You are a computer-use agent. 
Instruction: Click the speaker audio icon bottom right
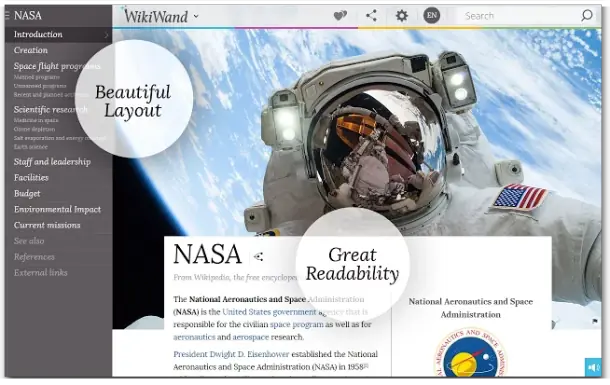593,368
